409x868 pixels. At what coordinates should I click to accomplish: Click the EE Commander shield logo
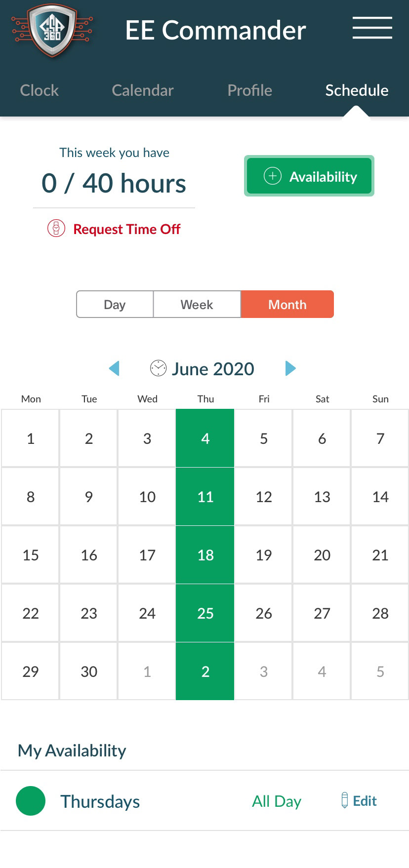[52, 31]
